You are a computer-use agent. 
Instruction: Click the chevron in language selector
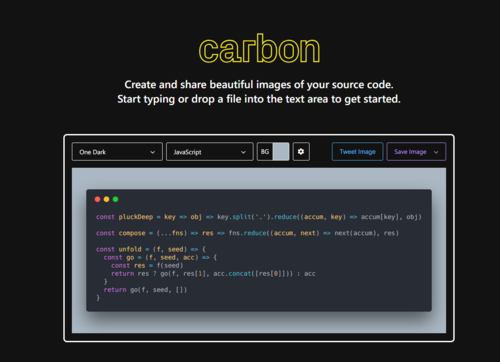243,152
